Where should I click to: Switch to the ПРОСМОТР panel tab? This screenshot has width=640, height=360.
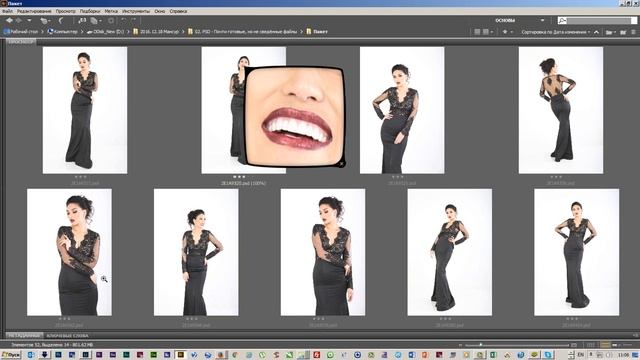(21, 42)
